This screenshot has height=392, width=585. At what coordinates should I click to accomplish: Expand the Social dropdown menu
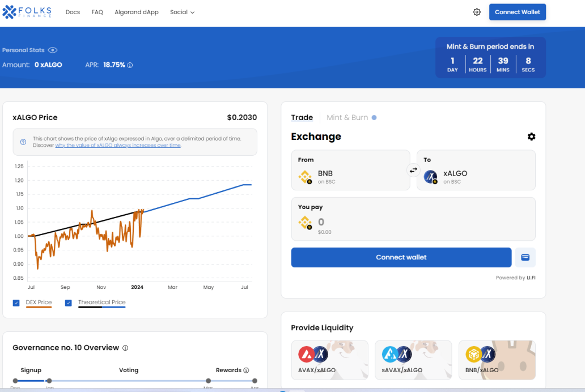(182, 12)
